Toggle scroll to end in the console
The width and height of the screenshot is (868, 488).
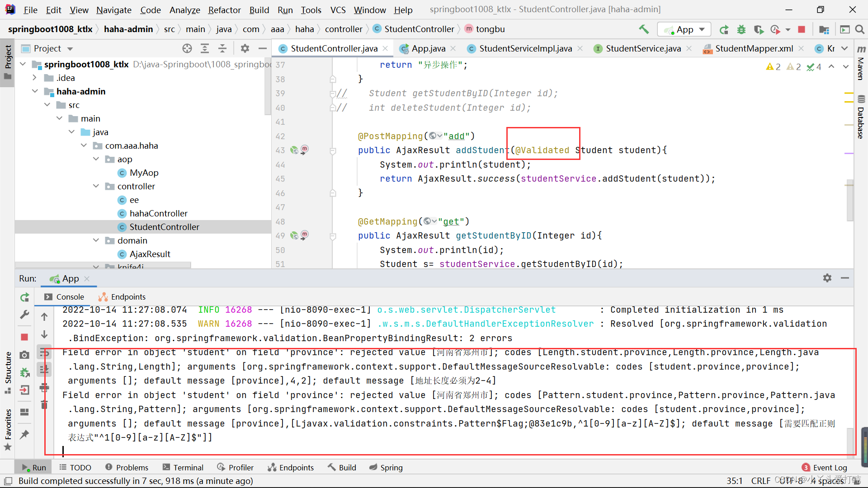click(44, 370)
